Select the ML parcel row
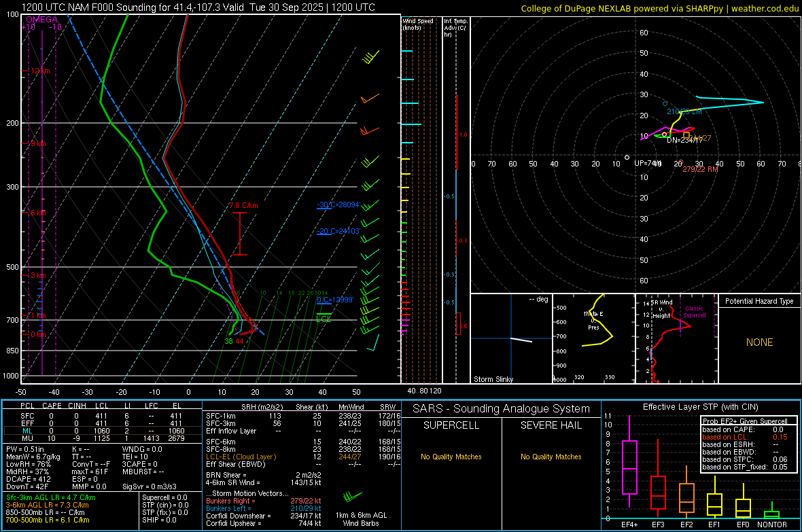The width and height of the screenshot is (802, 532). click(102, 431)
